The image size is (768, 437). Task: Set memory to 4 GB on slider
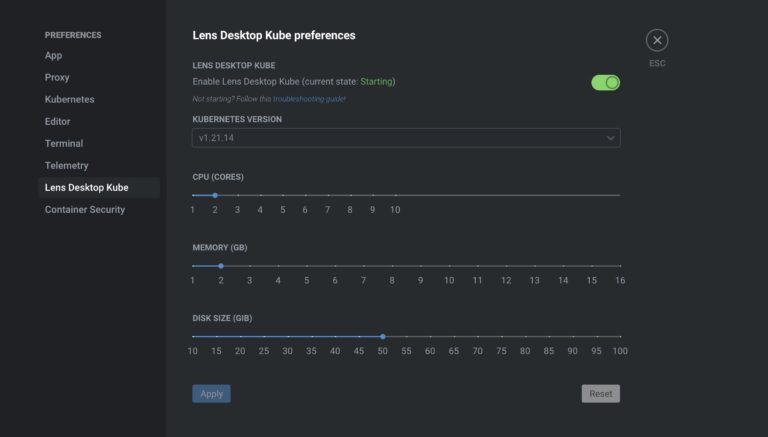click(278, 266)
